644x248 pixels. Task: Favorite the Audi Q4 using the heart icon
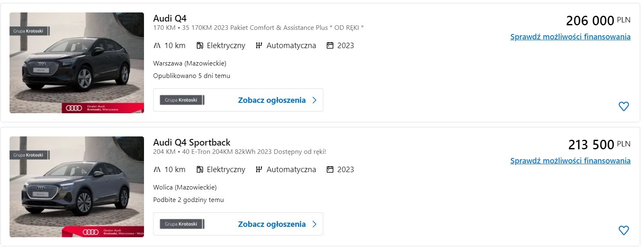click(x=624, y=107)
